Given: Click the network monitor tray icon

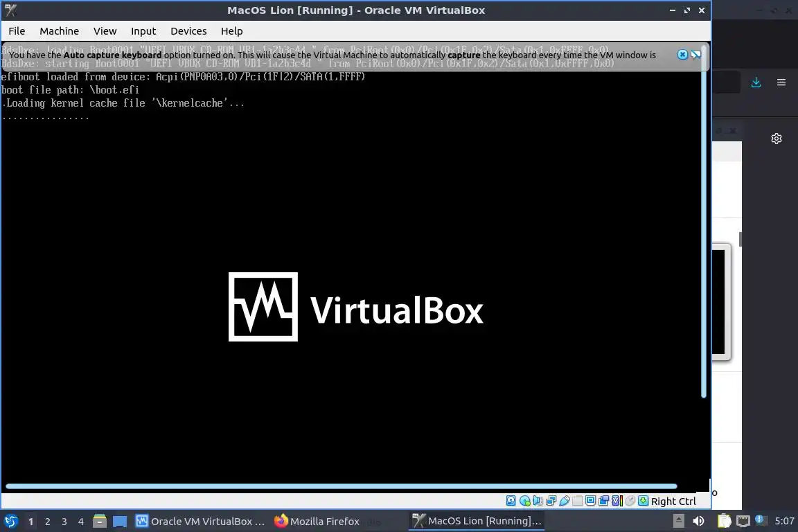Looking at the screenshot, I should pos(743,521).
